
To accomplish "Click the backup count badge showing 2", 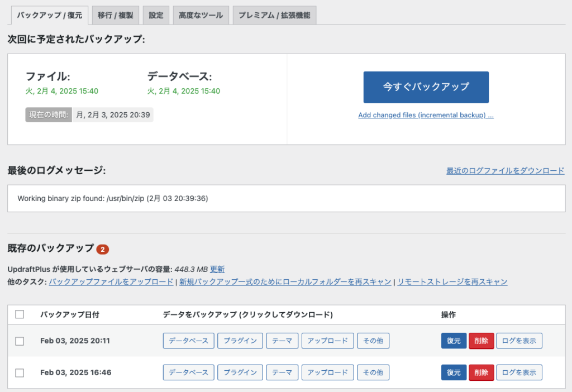I will 102,250.
